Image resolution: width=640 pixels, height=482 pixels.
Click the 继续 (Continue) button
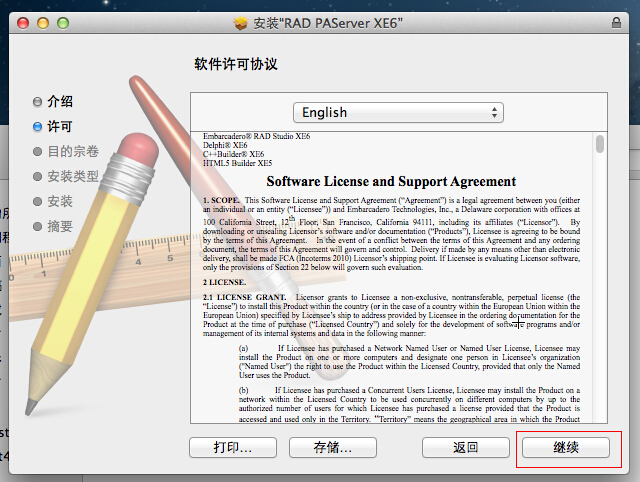[566, 448]
